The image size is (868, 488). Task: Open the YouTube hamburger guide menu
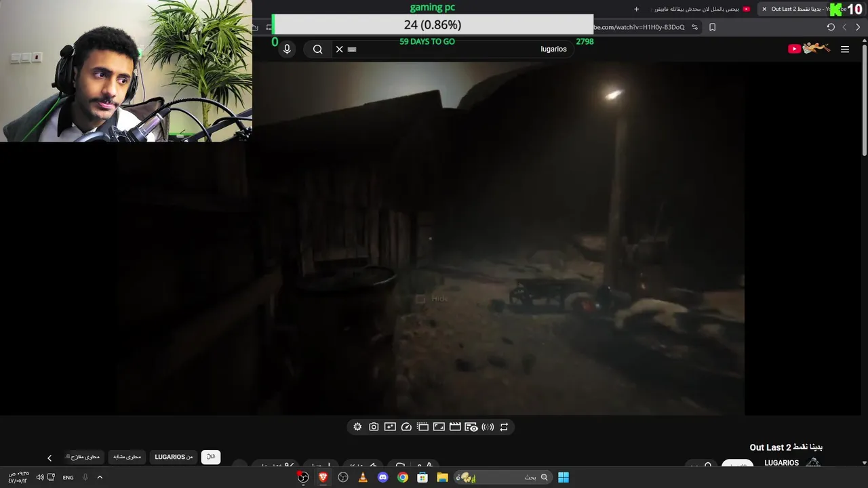click(845, 49)
